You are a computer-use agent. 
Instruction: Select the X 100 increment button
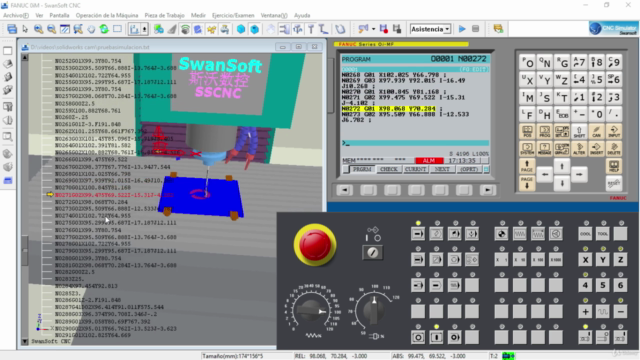538,260
